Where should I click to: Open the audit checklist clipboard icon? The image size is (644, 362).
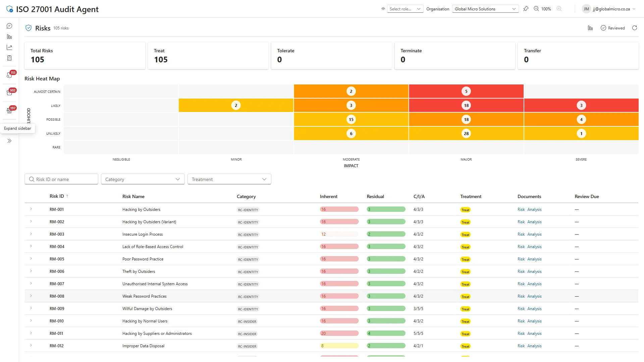pyautogui.click(x=9, y=58)
